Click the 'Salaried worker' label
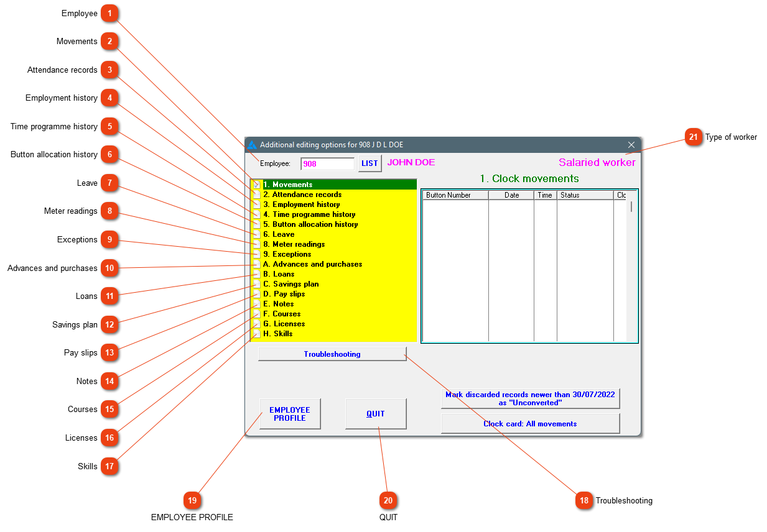 597,163
